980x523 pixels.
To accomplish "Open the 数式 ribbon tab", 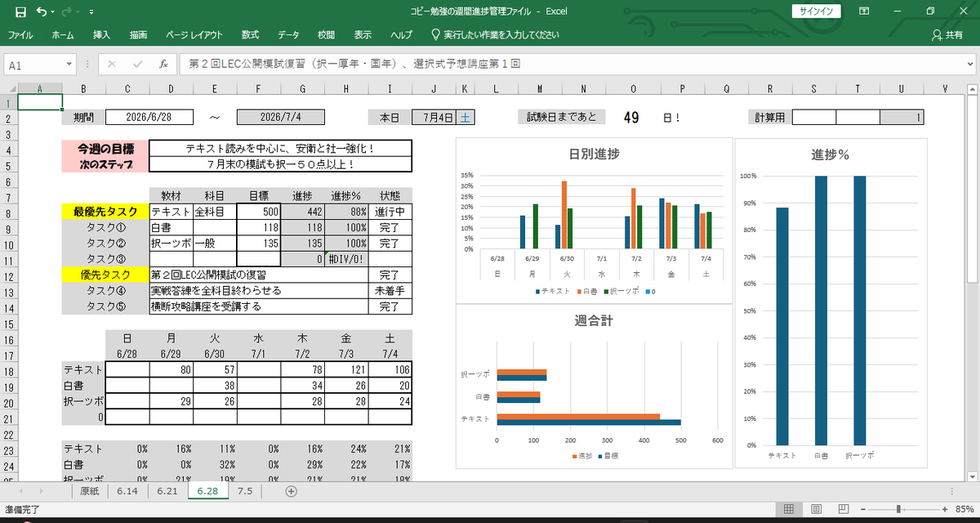I will pos(250,35).
